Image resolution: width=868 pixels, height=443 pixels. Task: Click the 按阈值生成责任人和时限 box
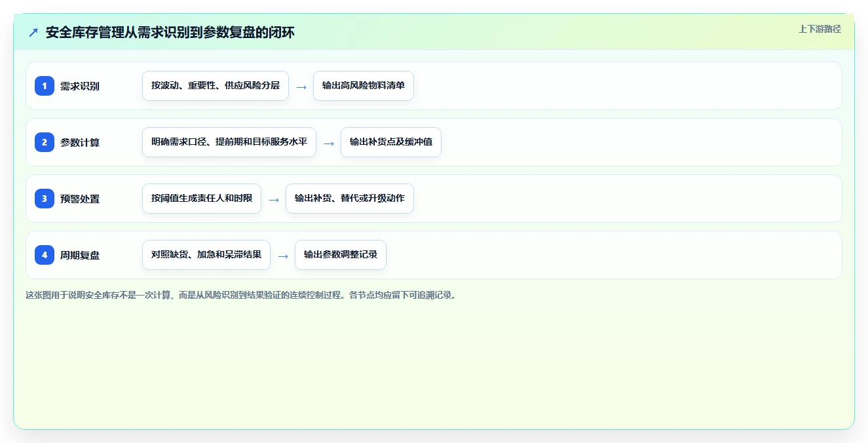tap(202, 199)
